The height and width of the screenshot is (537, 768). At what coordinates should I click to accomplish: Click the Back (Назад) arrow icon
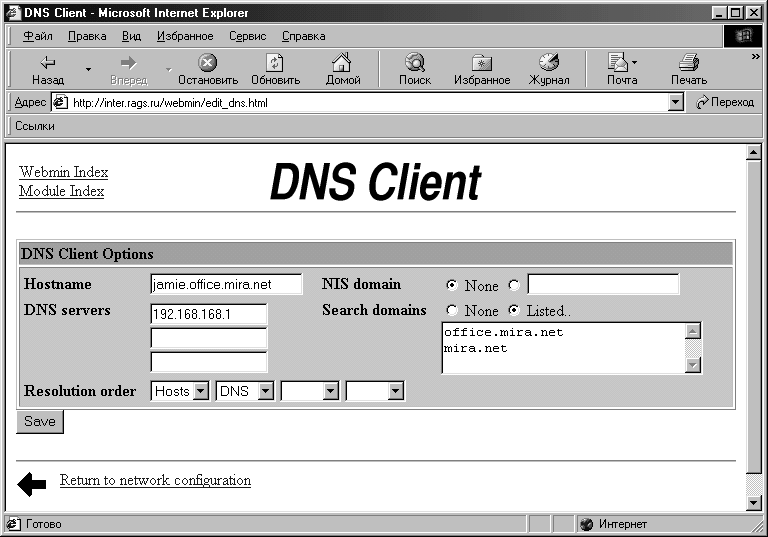47,63
